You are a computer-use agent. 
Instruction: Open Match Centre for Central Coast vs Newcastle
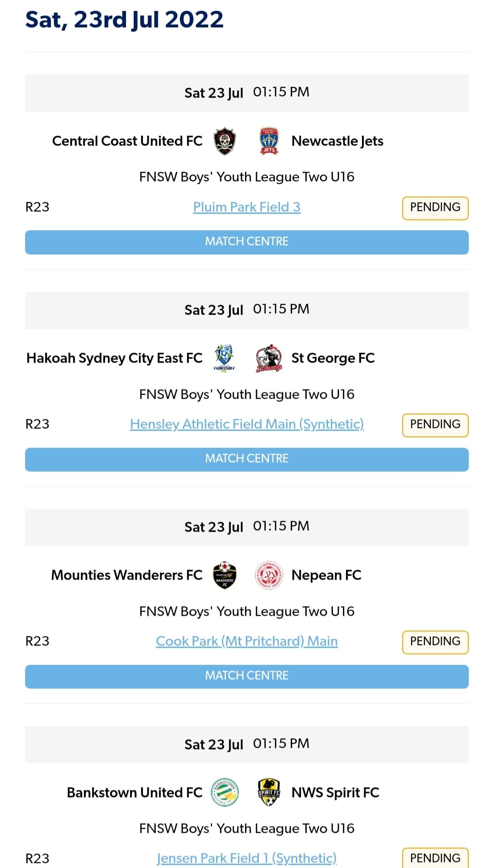coord(246,241)
